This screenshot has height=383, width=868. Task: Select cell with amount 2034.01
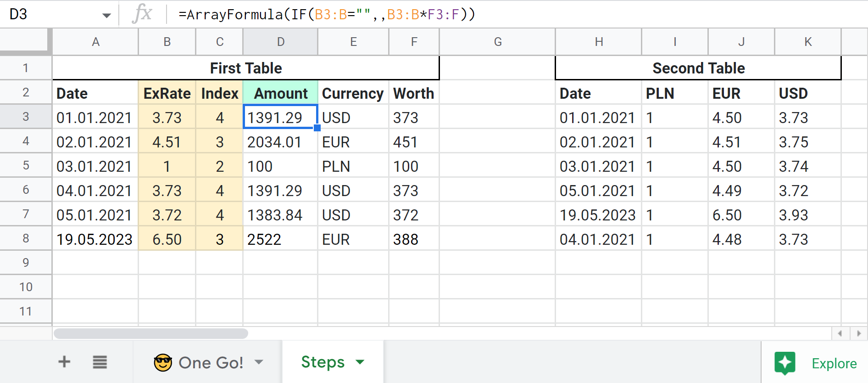pyautogui.click(x=281, y=142)
